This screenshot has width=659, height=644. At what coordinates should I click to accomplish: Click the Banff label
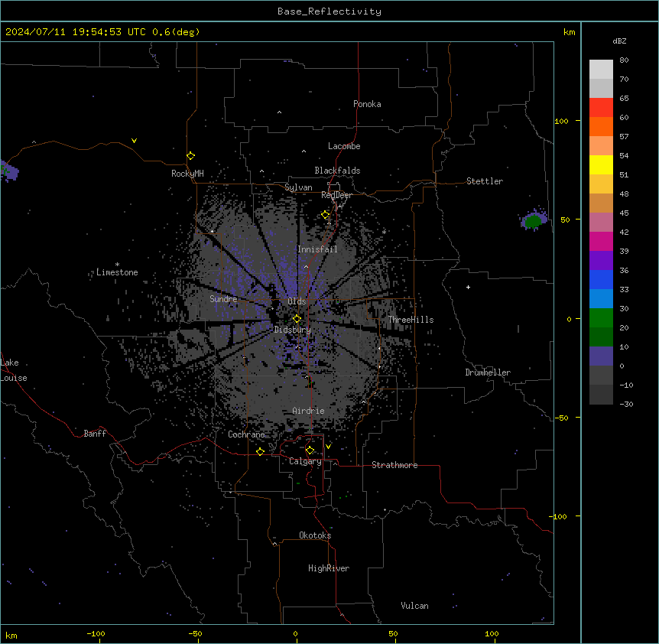95,434
